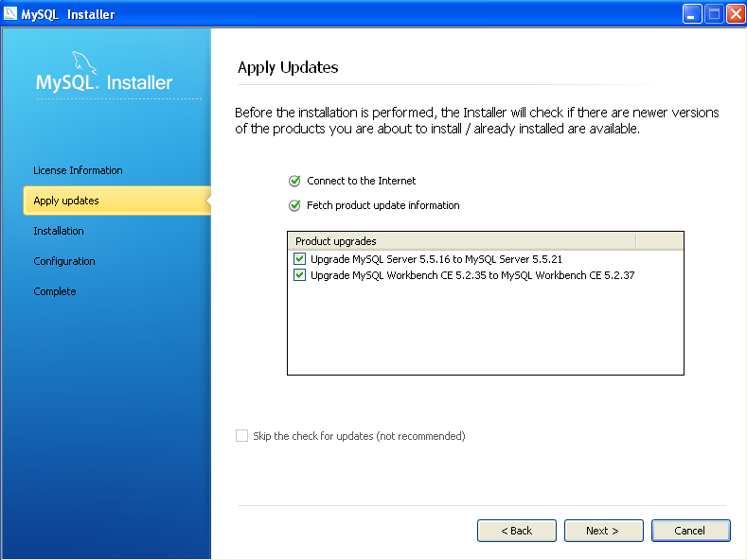Click the MySQL dolphin logo in sidebar
This screenshot has width=747, height=560.
point(84,62)
